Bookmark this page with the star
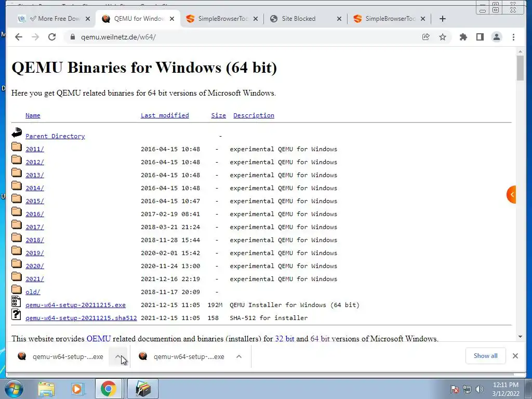The height and width of the screenshot is (399, 532). [443, 37]
